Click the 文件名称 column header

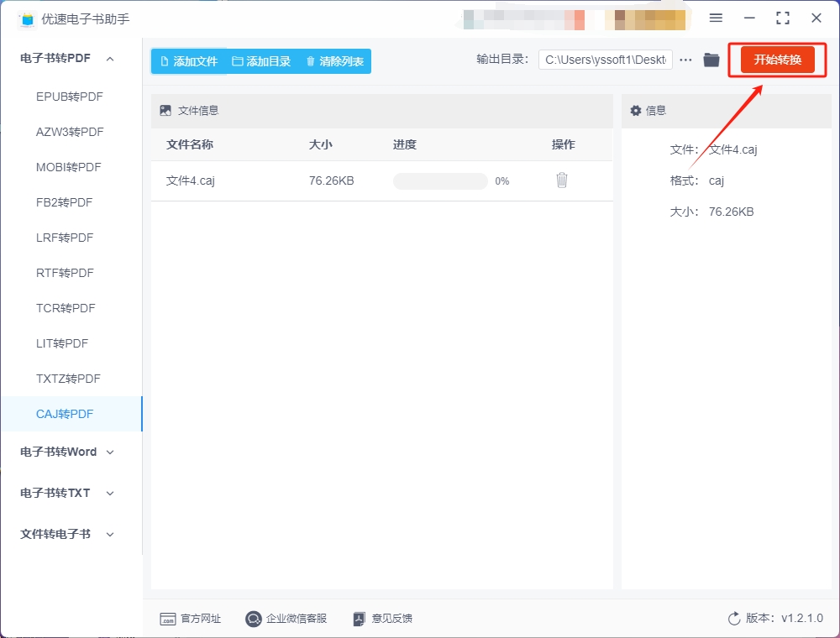pyautogui.click(x=190, y=144)
